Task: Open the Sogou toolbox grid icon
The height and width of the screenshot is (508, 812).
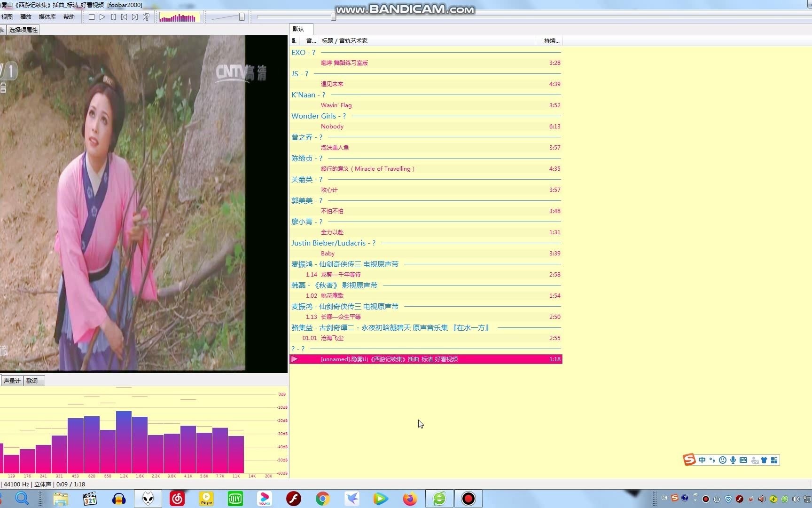Action: tap(774, 460)
